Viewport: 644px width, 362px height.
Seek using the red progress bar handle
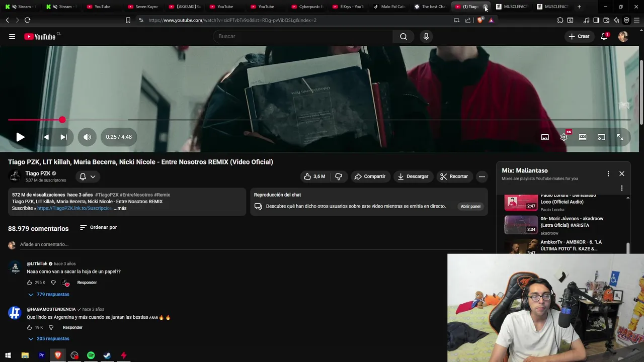[62, 120]
